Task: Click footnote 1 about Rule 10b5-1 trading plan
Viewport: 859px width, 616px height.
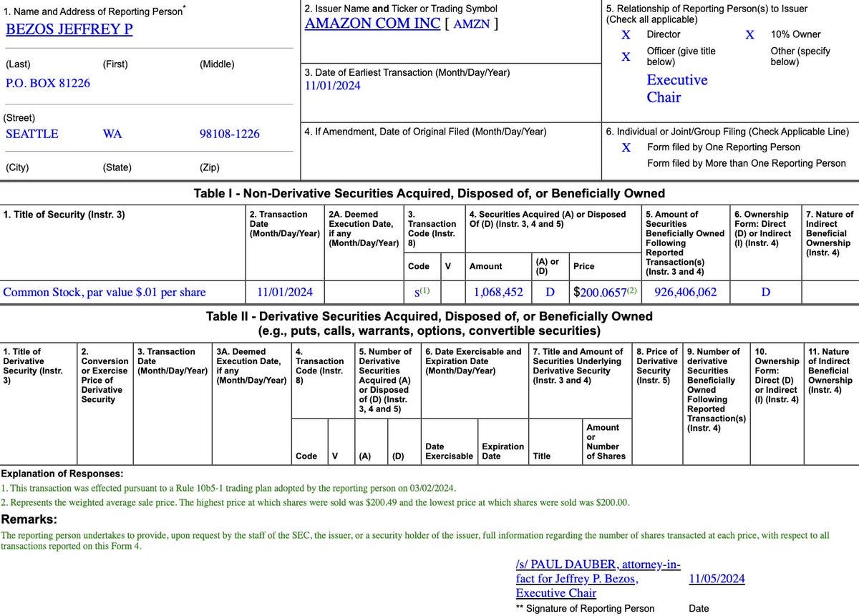Action: tap(228, 488)
